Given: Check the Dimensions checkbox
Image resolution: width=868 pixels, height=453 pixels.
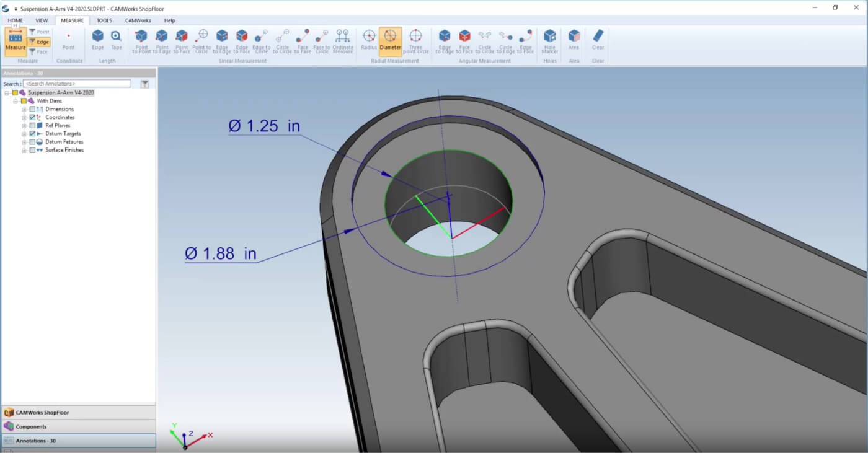Looking at the screenshot, I should [32, 109].
